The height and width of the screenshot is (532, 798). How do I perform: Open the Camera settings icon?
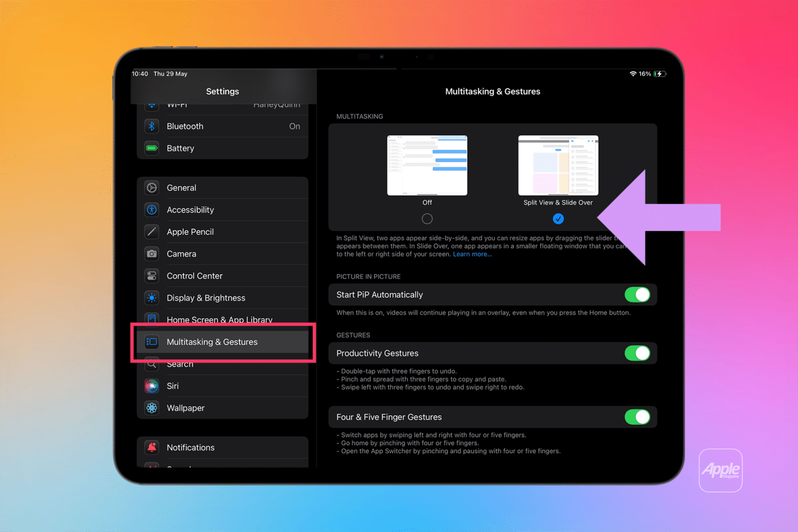[x=151, y=254]
